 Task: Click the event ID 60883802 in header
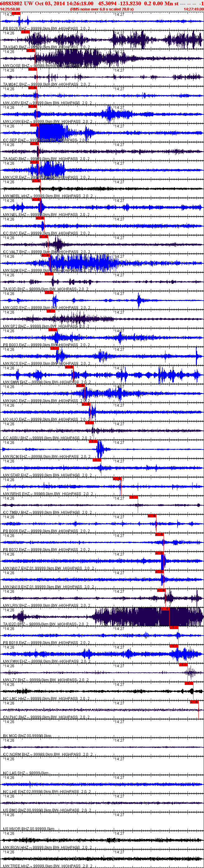point(11,3)
